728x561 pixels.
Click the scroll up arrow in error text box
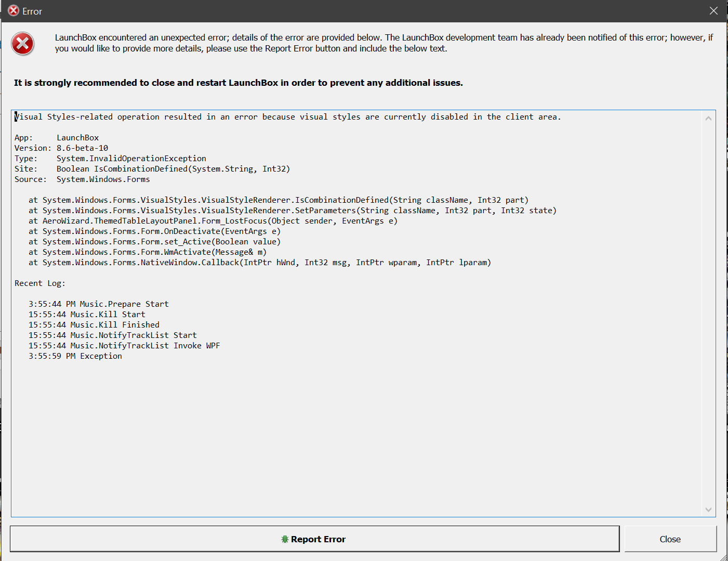click(708, 118)
